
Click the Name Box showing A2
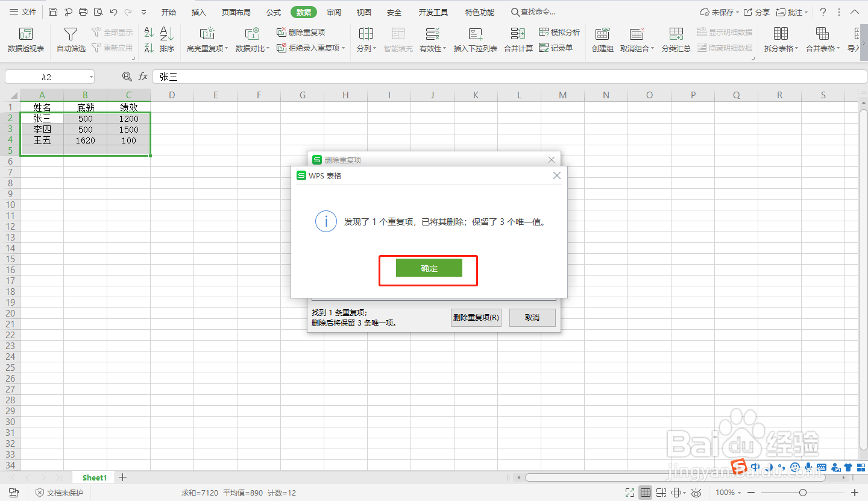click(49, 77)
